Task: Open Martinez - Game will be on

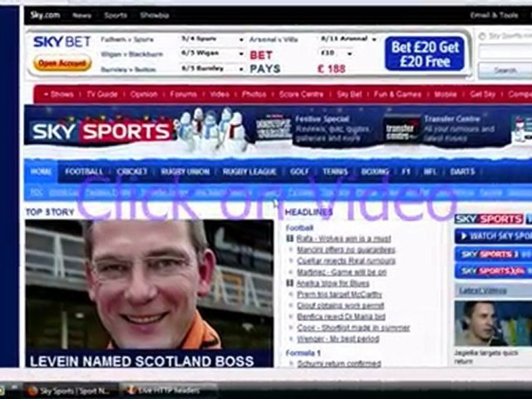Action: (342, 272)
